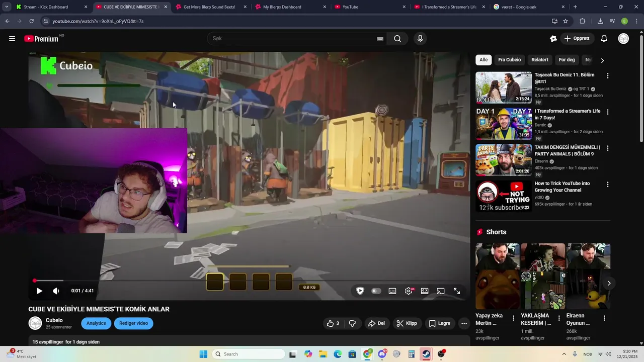Viewport: 644px width, 362px height.
Task: Click the shield icon in player controls
Action: point(360,291)
